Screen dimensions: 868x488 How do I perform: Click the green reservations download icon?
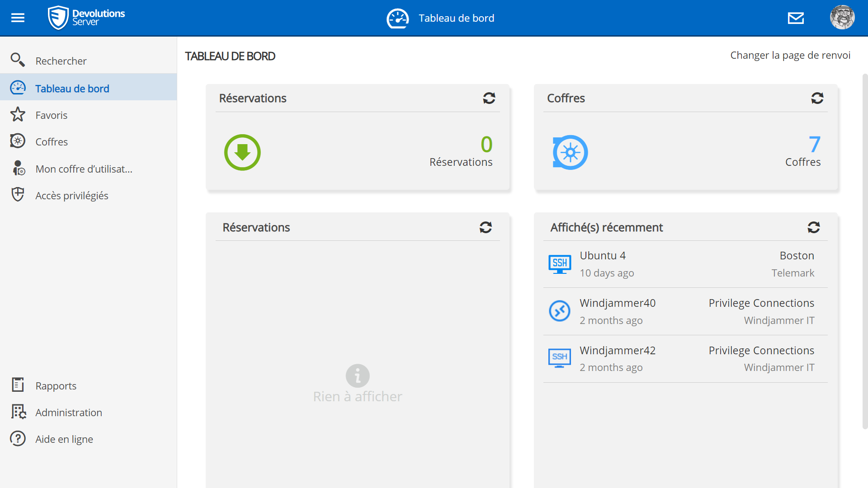point(242,152)
